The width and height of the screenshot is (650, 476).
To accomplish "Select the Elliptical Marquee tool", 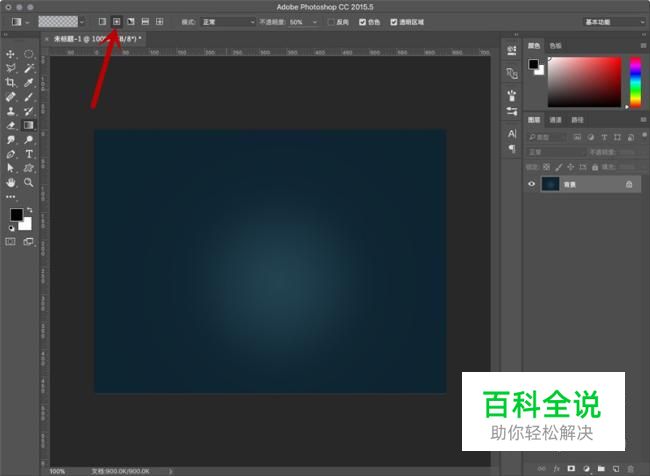I will [x=29, y=54].
